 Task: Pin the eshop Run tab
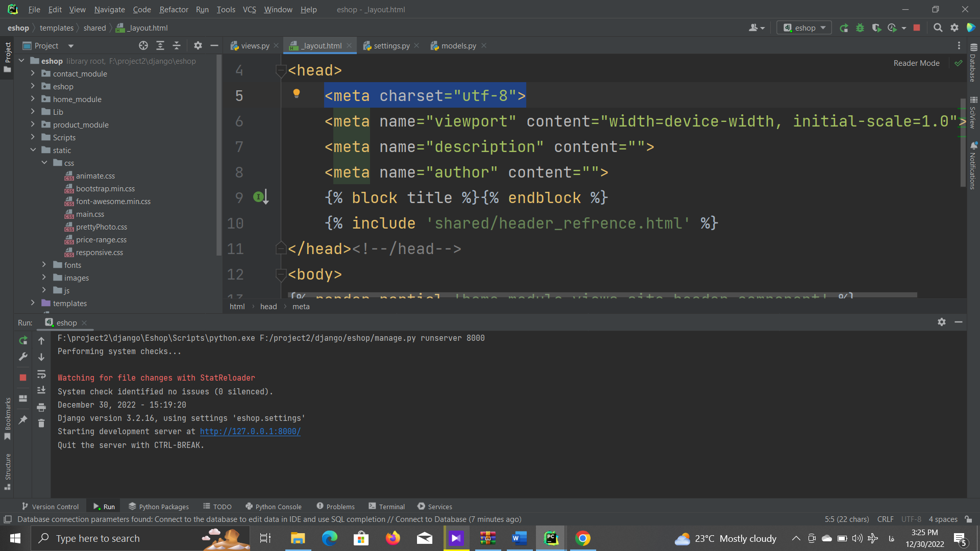(22, 419)
